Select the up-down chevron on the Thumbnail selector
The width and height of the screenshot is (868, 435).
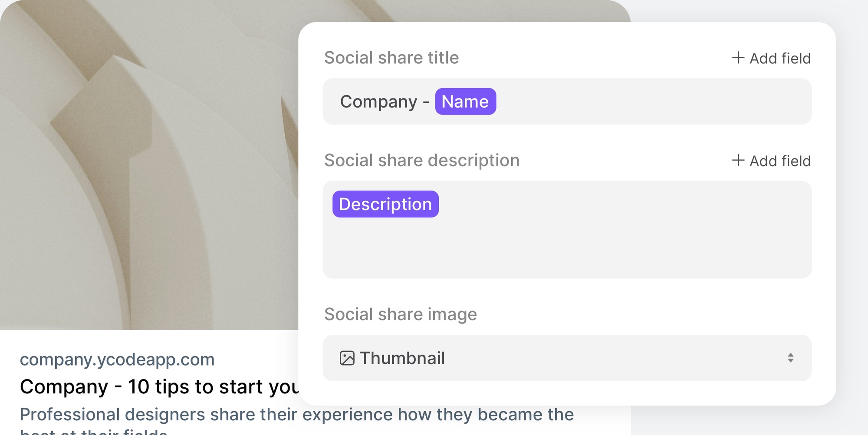[x=791, y=358]
